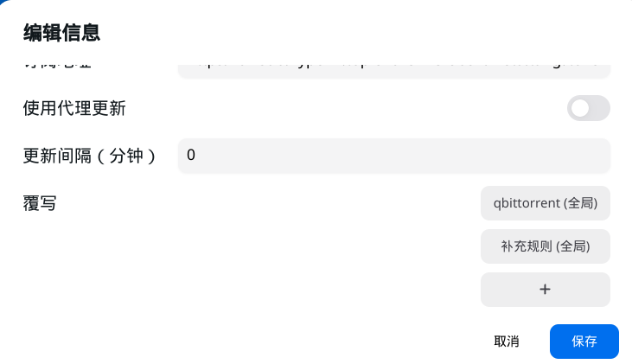Click the 编辑信息 dialog title
Viewport: 632px width, 364px height.
click(61, 33)
